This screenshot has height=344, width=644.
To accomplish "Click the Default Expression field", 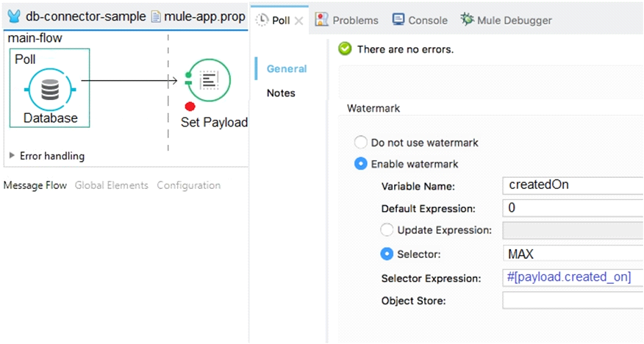I will pos(573,208).
